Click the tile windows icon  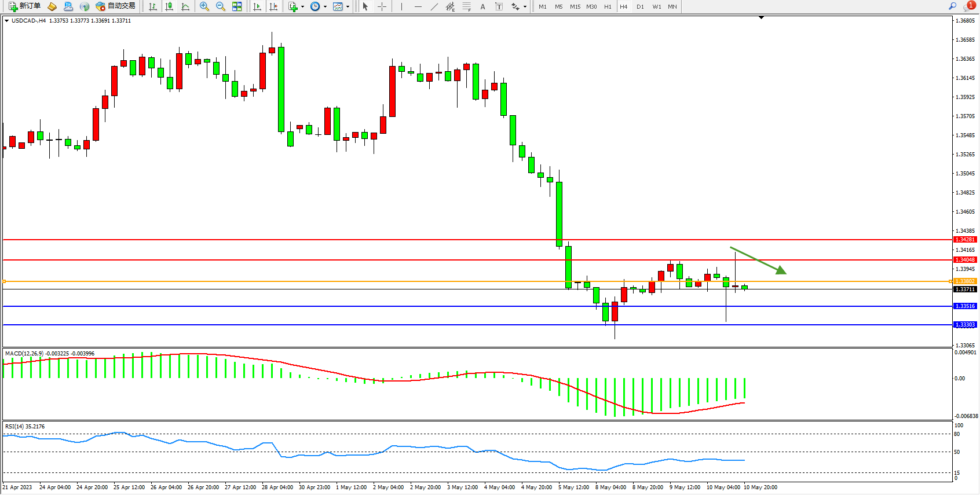pyautogui.click(x=237, y=6)
